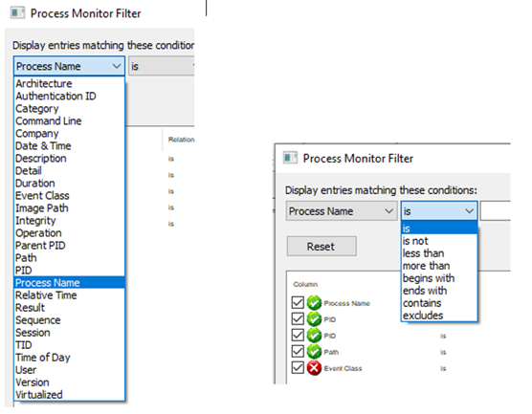Click the 'is' relation cell of Path row
Screen dimensions: 532x414
(x=443, y=352)
